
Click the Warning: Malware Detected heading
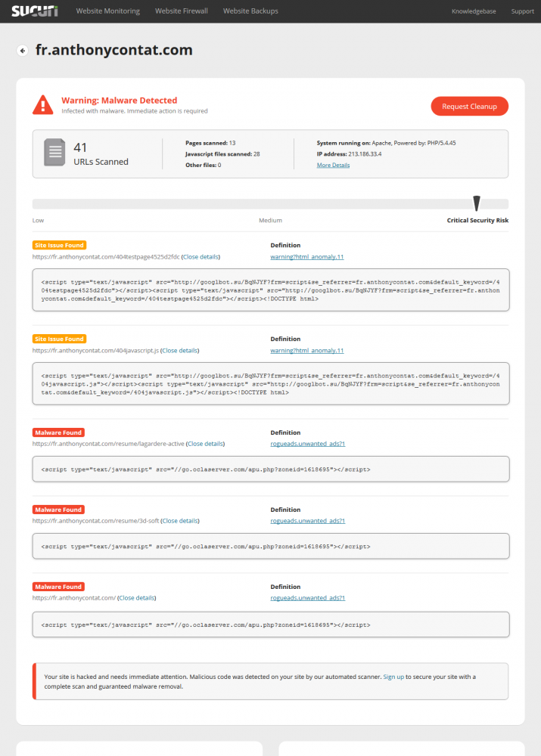click(120, 101)
